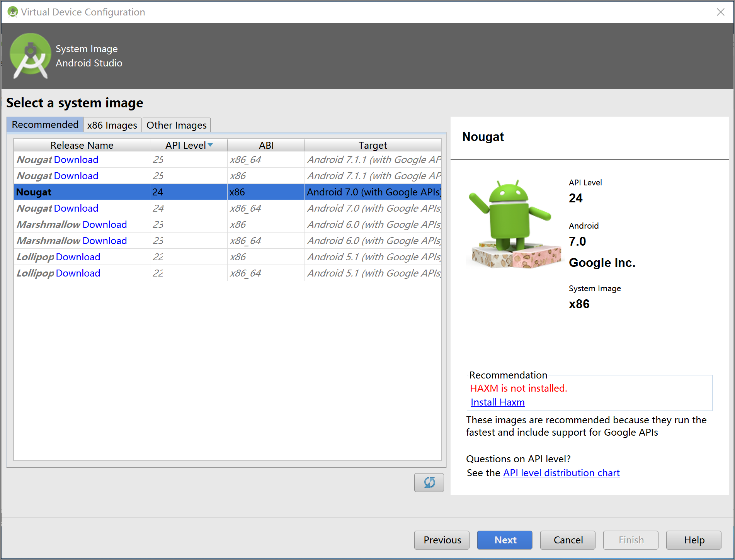Image resolution: width=735 pixels, height=560 pixels.
Task: Click the 'Select a system image' heading
Action: coord(75,103)
